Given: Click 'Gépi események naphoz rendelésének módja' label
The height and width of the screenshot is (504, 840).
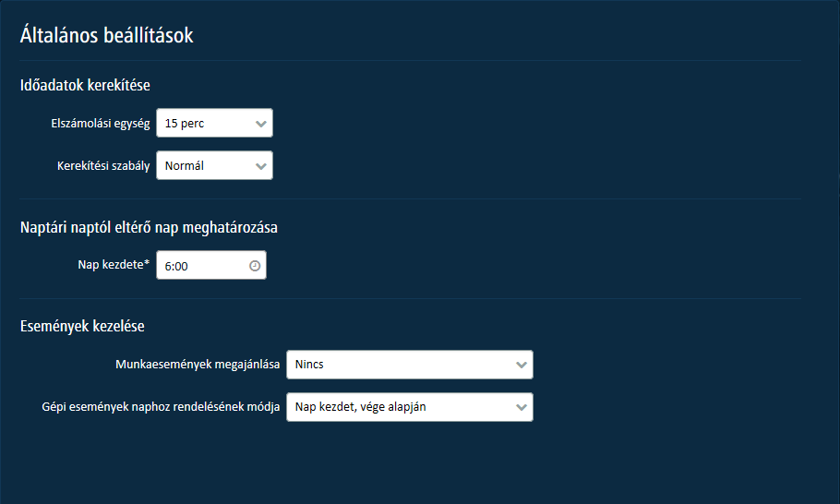Looking at the screenshot, I should tap(161, 407).
